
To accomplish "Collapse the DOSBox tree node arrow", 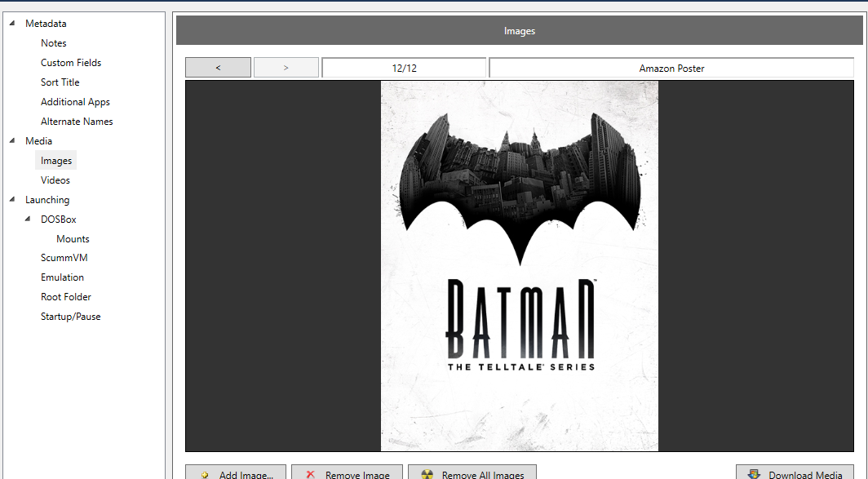I will (x=28, y=220).
